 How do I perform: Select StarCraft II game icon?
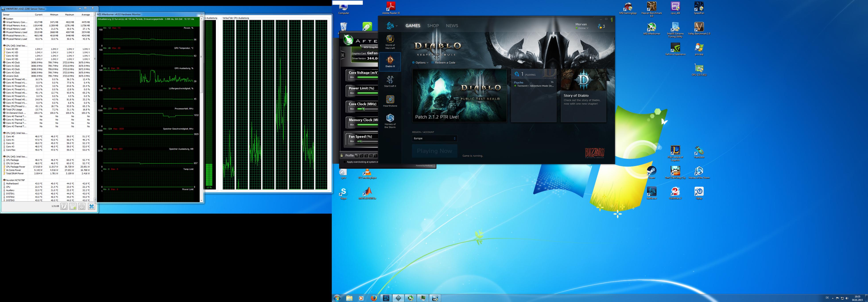pyautogui.click(x=390, y=81)
